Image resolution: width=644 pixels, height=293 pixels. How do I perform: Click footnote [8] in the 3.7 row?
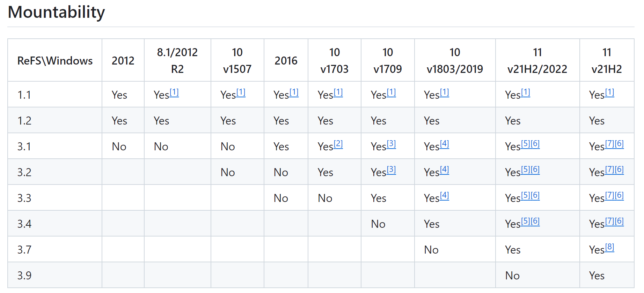coord(609,247)
